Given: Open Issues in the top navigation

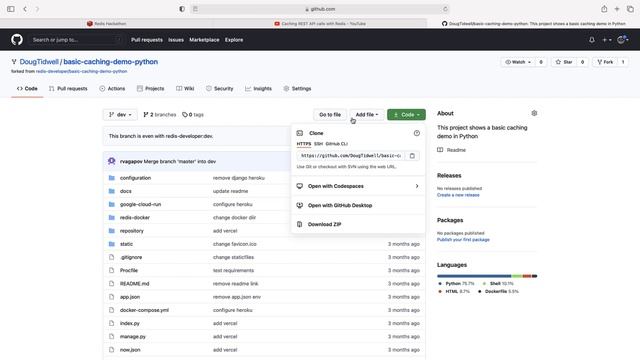Looking at the screenshot, I should (x=176, y=40).
